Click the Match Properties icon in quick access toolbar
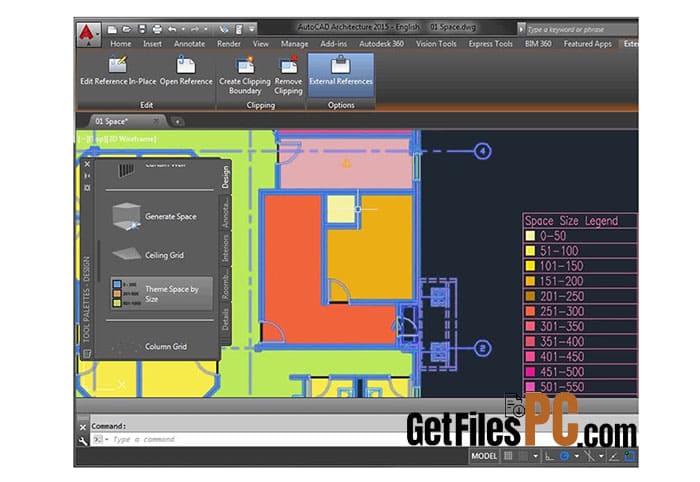700x482 pixels. [x=225, y=29]
